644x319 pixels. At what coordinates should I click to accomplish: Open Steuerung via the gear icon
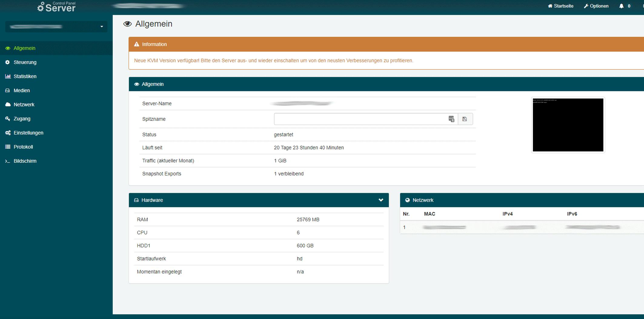point(8,62)
